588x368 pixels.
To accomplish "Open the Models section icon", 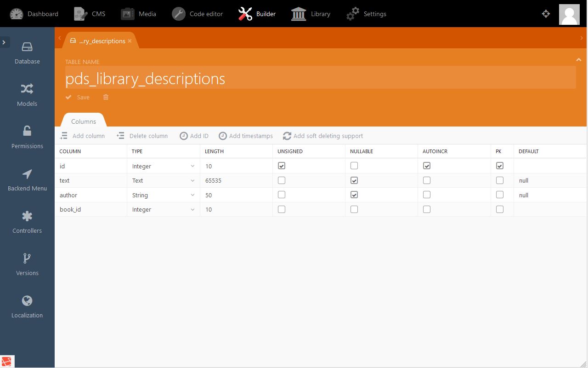I will click(27, 89).
